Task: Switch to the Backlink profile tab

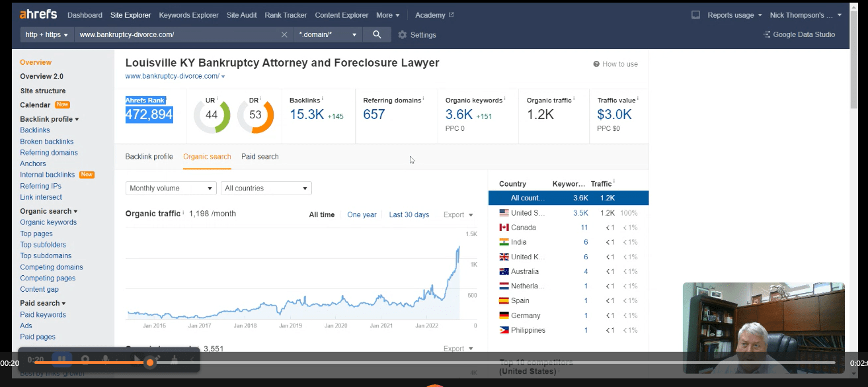Action: point(149,157)
